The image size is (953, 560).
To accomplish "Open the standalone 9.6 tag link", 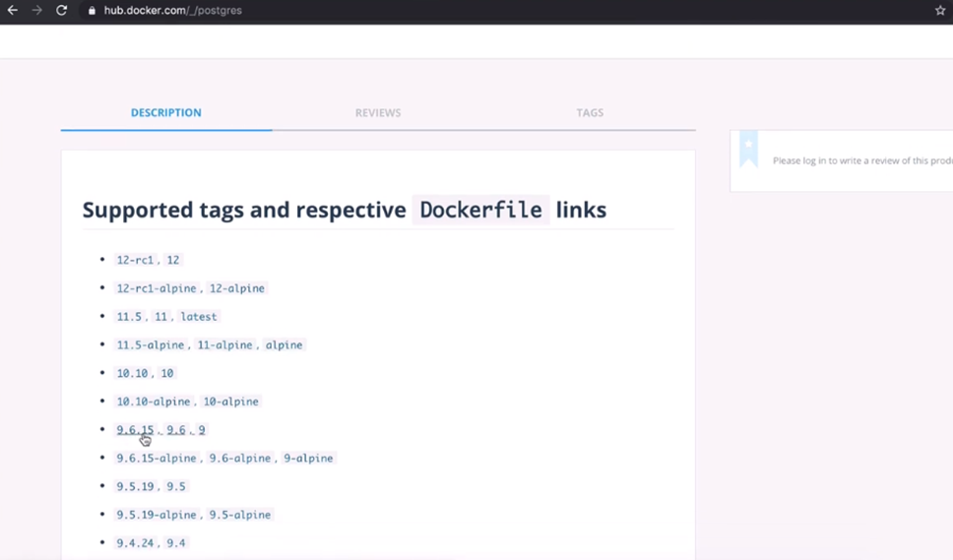I will click(176, 429).
